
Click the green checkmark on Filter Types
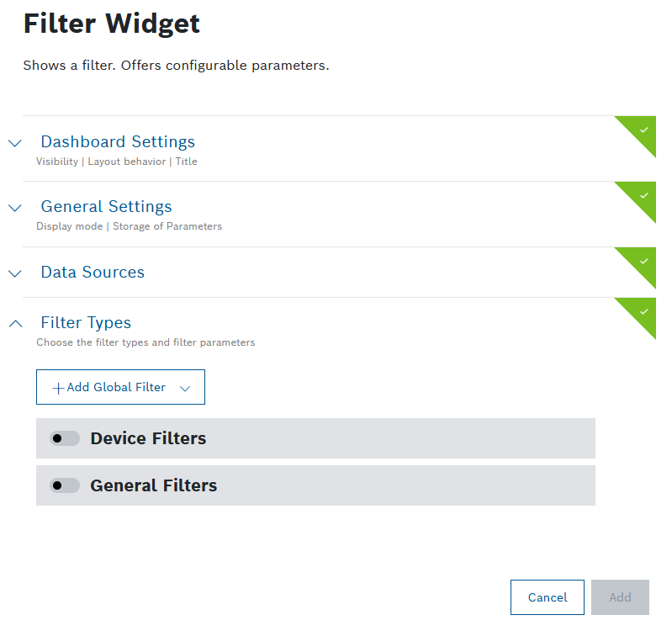[x=643, y=311]
